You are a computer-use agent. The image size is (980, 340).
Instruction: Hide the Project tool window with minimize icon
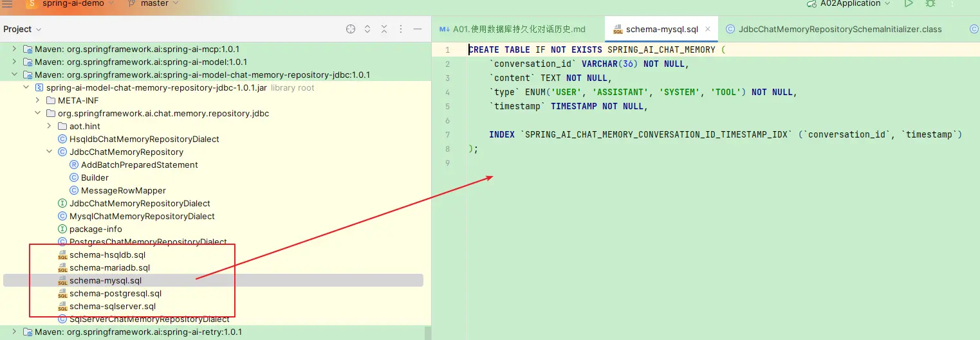pyautogui.click(x=418, y=29)
